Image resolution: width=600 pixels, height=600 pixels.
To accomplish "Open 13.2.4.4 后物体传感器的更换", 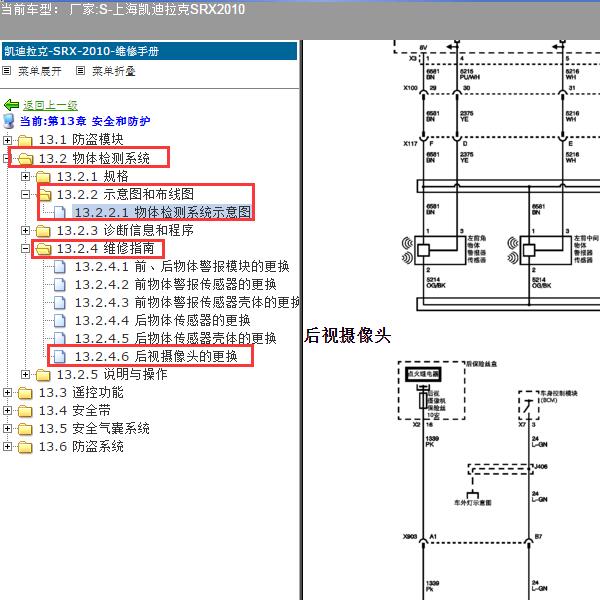I will point(162,321).
